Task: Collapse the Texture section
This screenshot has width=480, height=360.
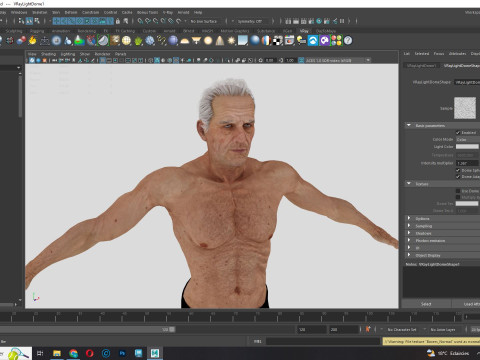Action: [409, 184]
